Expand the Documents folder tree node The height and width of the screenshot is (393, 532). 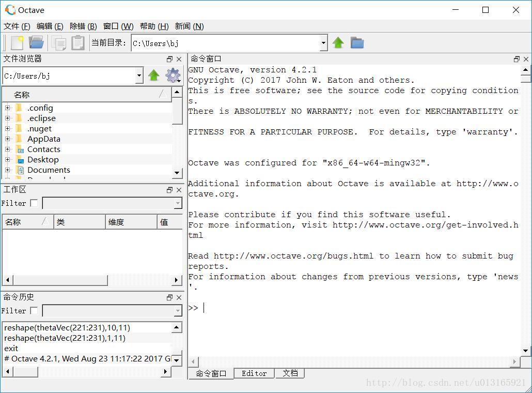[7, 170]
